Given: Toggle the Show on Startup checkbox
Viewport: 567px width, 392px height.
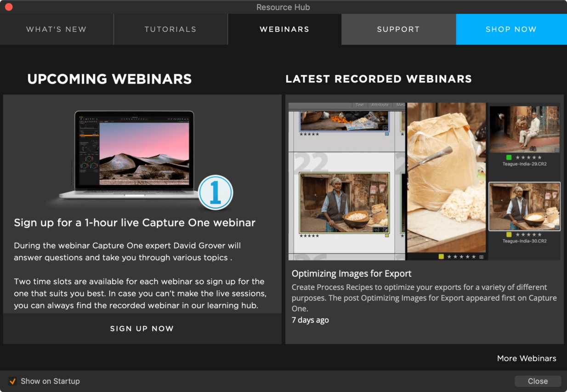Looking at the screenshot, I should point(13,381).
